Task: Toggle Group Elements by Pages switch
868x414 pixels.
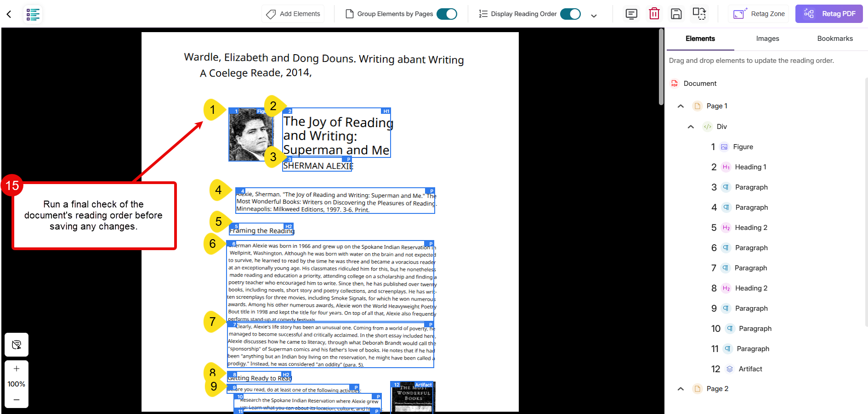Action: pos(447,14)
